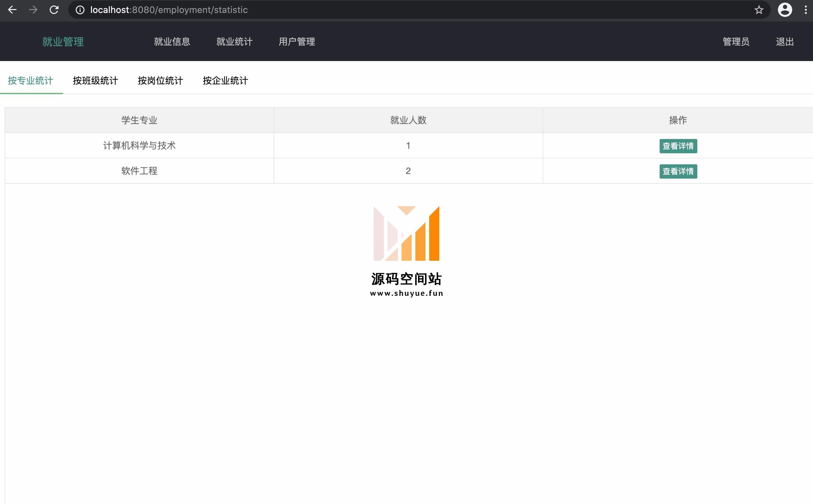This screenshot has height=504, width=813.
Task: Open the 管理员 account menu
Action: pyautogui.click(x=736, y=42)
